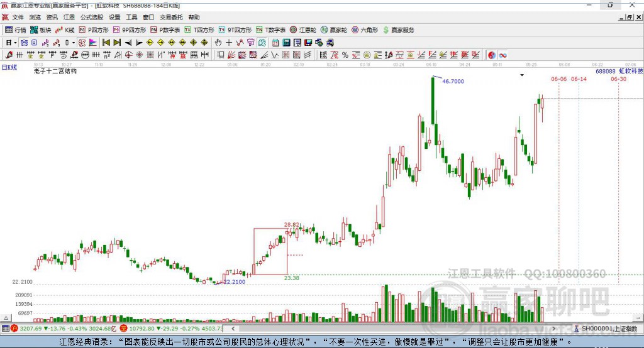Click the 日K线 label
The width and height of the screenshot is (644, 348).
9,67
